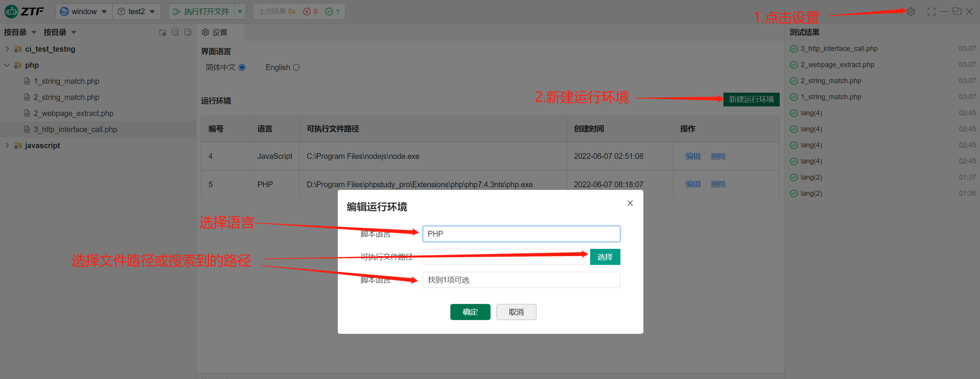980x379 pixels.
Task: Open settings via the top-right gear icon
Action: 911,11
